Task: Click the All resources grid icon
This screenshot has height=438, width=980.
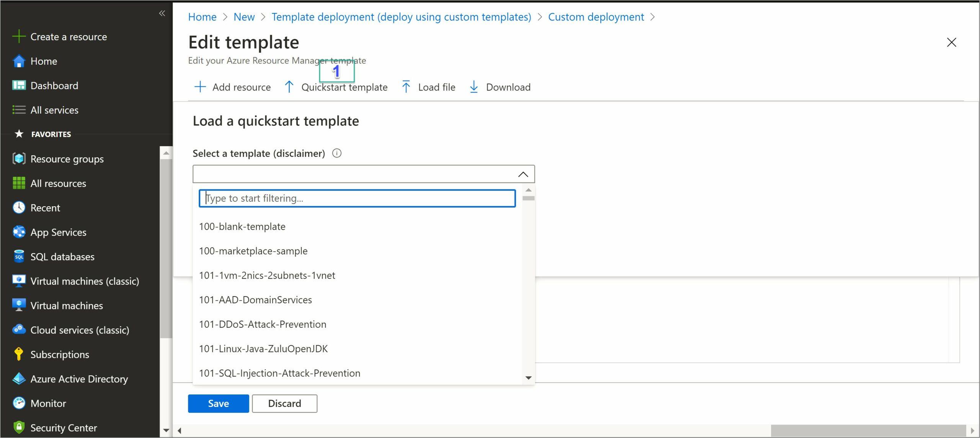Action: coord(19,183)
